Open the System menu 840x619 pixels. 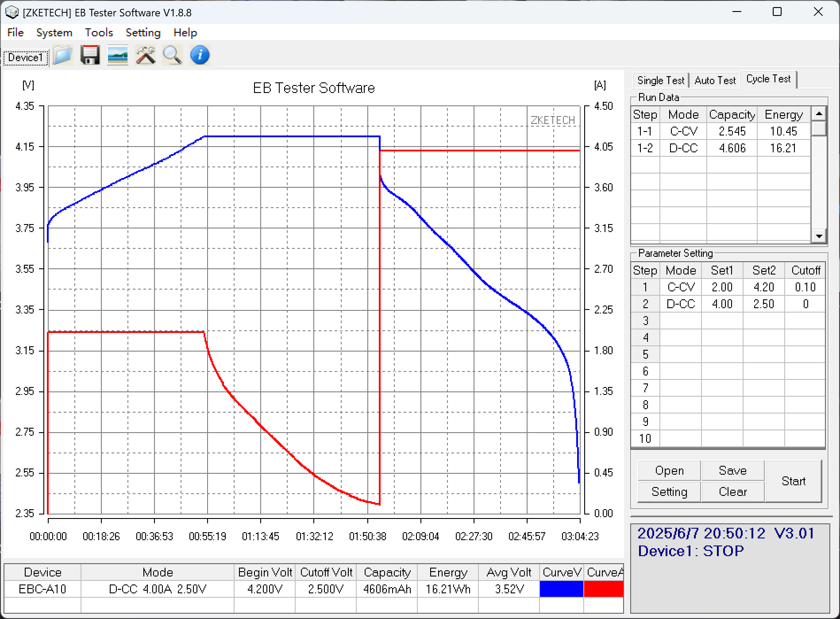pos(54,32)
